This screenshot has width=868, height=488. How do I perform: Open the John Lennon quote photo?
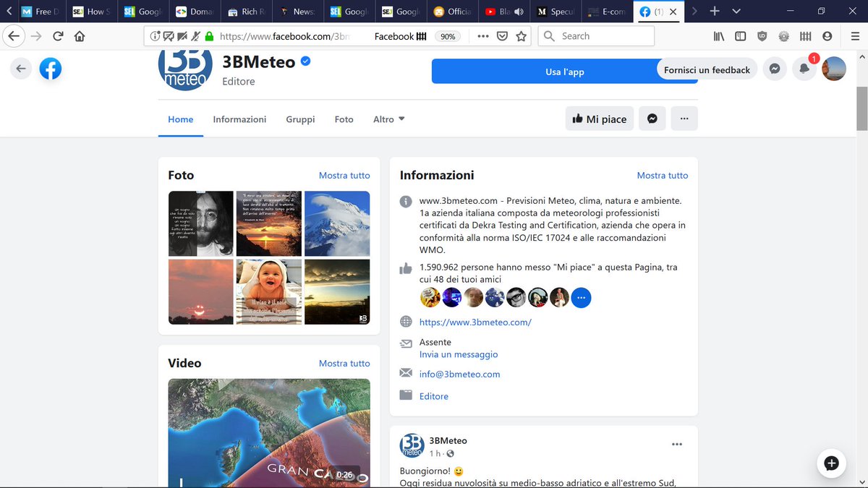click(200, 223)
